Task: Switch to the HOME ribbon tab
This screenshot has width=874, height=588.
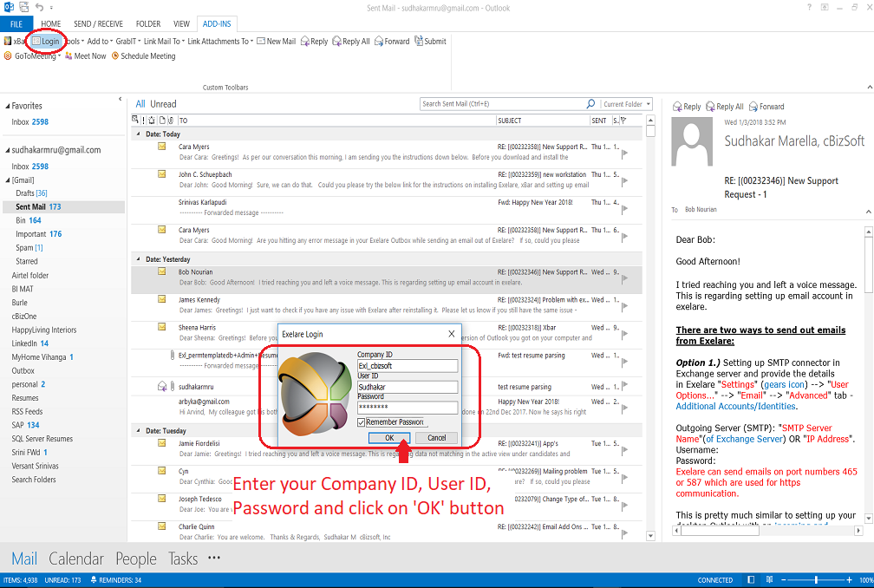Action: coord(50,24)
